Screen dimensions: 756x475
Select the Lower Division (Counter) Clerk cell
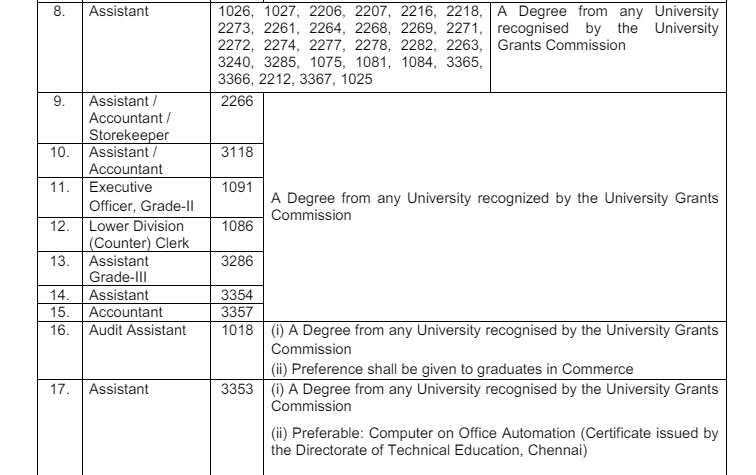point(132,232)
